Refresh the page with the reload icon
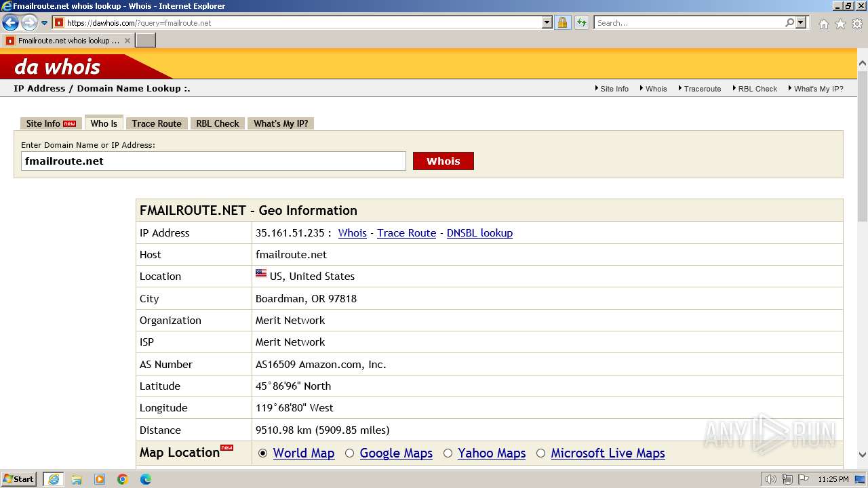 coord(582,22)
